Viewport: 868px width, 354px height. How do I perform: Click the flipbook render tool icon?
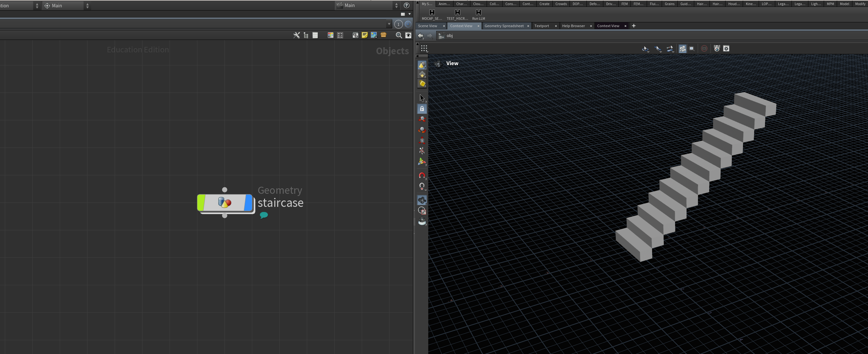(422, 222)
